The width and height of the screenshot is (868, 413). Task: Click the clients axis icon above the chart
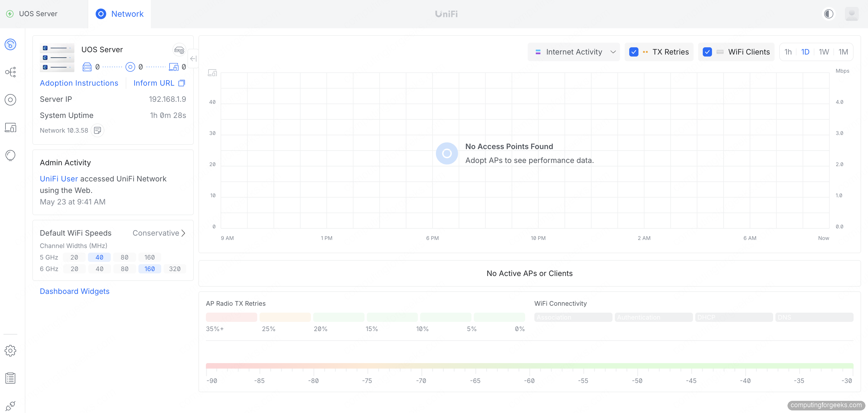tap(212, 73)
